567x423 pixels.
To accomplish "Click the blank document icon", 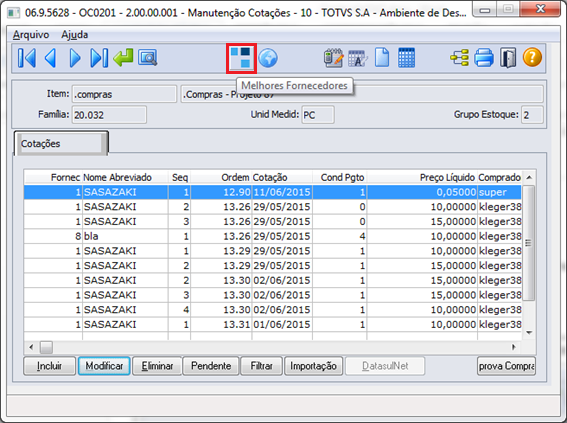I will point(382,58).
